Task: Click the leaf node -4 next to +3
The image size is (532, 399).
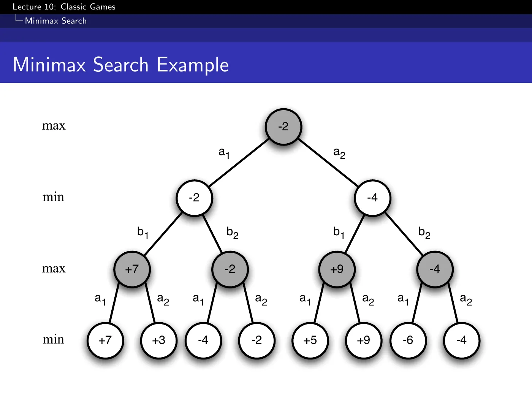Action: click(x=203, y=340)
